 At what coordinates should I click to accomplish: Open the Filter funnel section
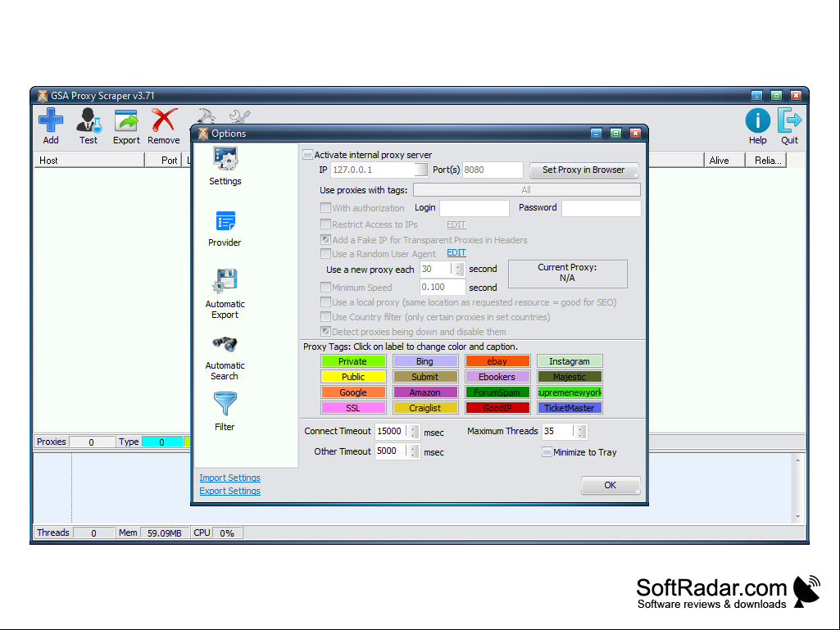(x=225, y=411)
